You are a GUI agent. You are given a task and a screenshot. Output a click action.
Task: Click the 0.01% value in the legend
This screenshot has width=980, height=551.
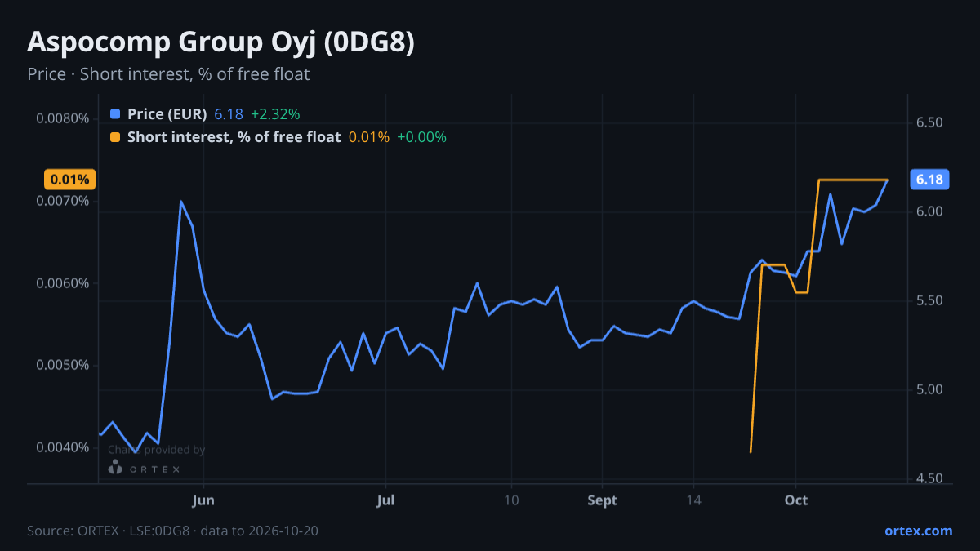(369, 137)
